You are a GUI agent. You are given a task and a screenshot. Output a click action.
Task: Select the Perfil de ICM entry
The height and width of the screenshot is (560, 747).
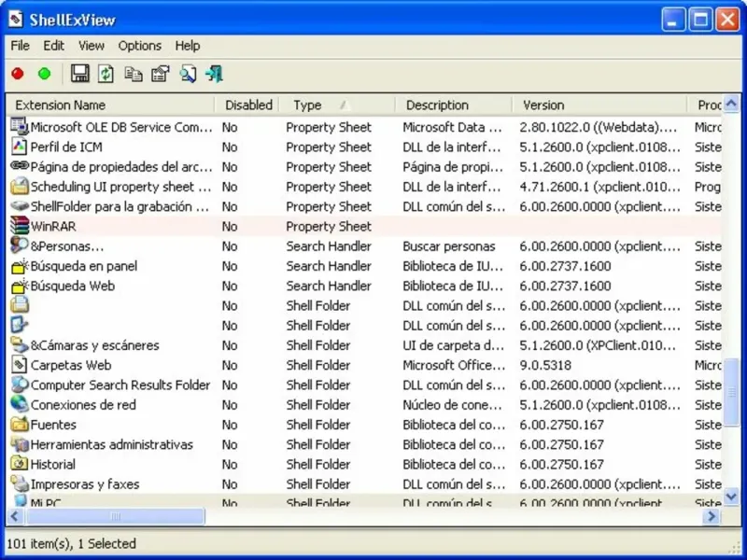pyautogui.click(x=66, y=147)
